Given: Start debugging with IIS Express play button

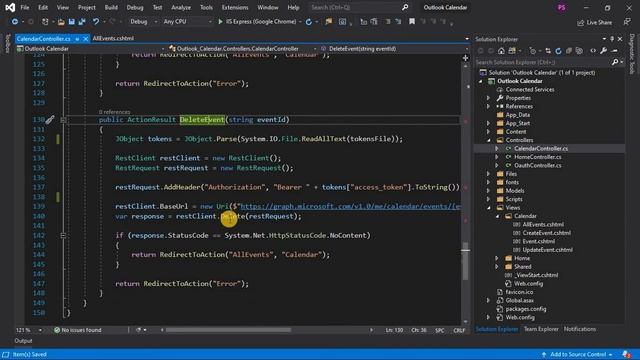Looking at the screenshot, I should point(220,22).
